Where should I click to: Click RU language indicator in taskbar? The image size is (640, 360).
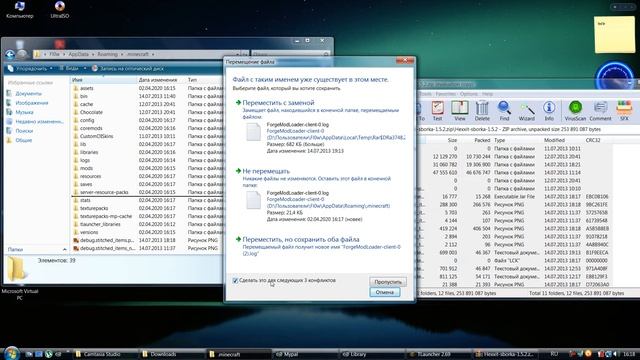tap(554, 354)
